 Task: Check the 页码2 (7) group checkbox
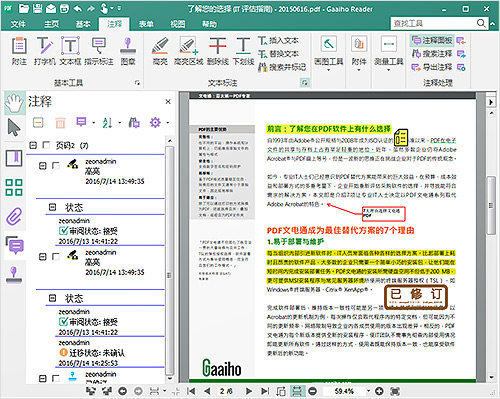46,145
